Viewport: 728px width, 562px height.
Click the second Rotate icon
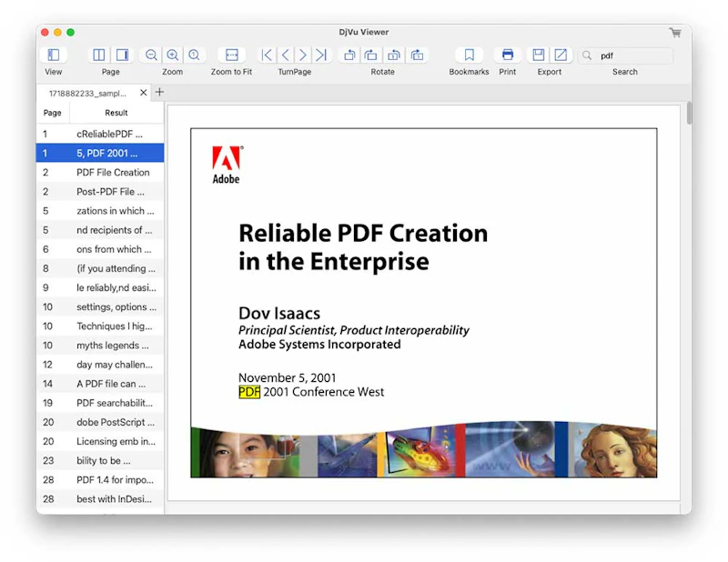tap(371, 55)
